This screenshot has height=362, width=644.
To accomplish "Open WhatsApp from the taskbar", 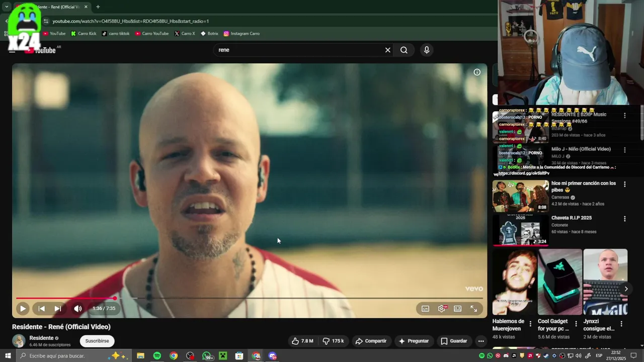I will pyautogui.click(x=207, y=356).
